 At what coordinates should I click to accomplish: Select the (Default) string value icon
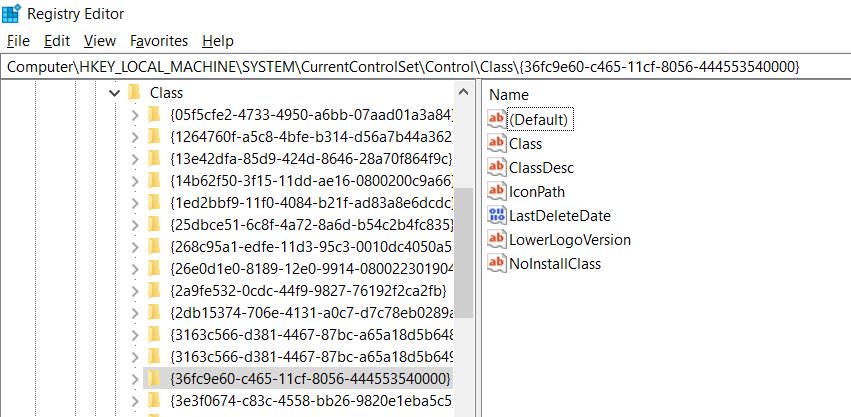click(497, 119)
